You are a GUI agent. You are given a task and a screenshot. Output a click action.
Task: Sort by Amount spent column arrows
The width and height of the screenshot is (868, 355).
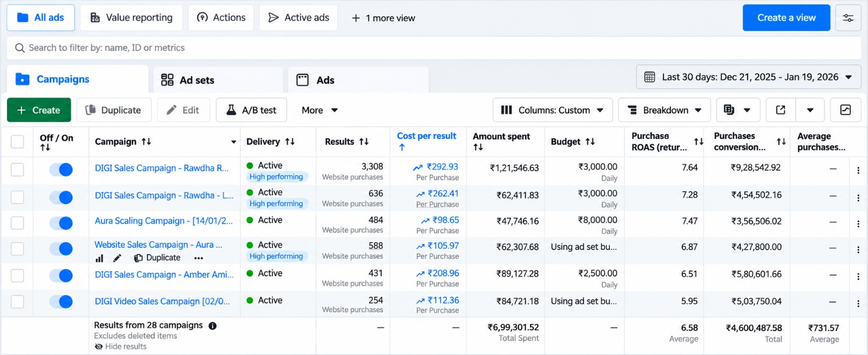pos(478,147)
